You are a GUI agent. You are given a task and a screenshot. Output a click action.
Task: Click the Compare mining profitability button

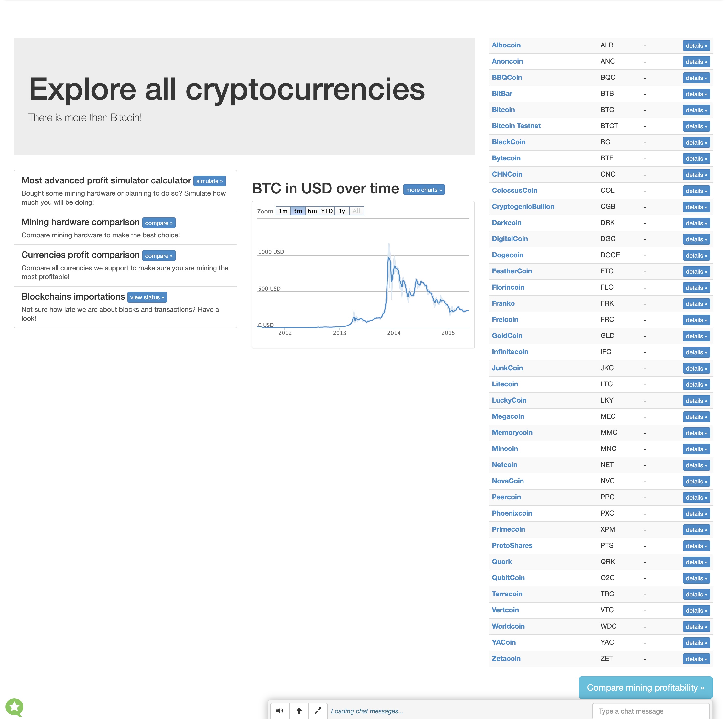[645, 687]
